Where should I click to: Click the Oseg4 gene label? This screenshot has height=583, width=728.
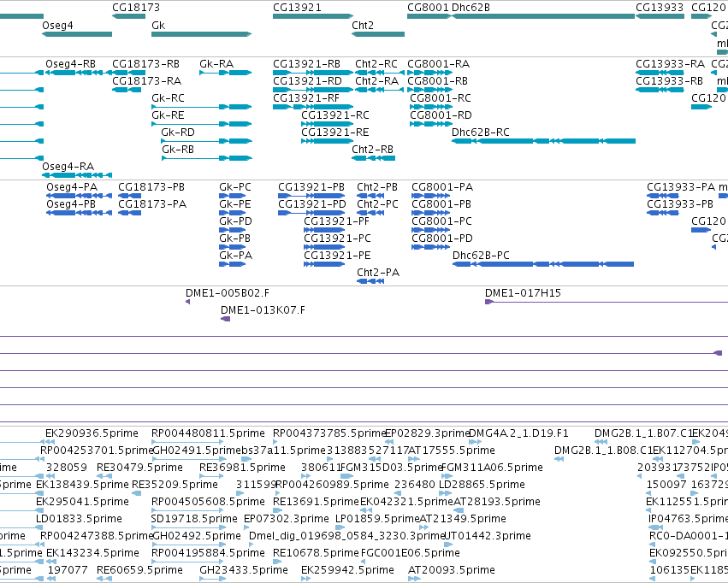pyautogui.click(x=57, y=25)
